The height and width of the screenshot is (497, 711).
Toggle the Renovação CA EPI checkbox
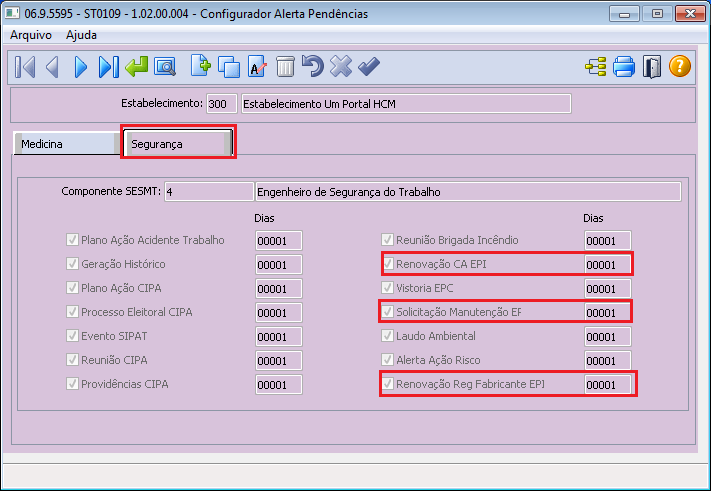pos(388,263)
